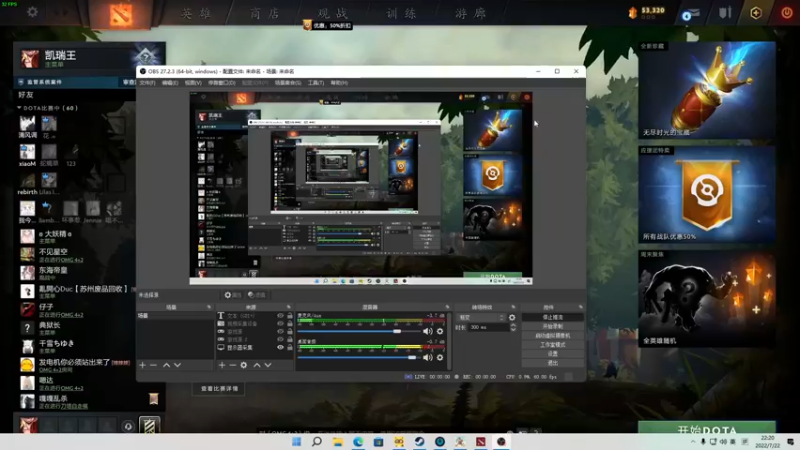Click 工作室模式 button
800x450 pixels.
(x=553, y=345)
